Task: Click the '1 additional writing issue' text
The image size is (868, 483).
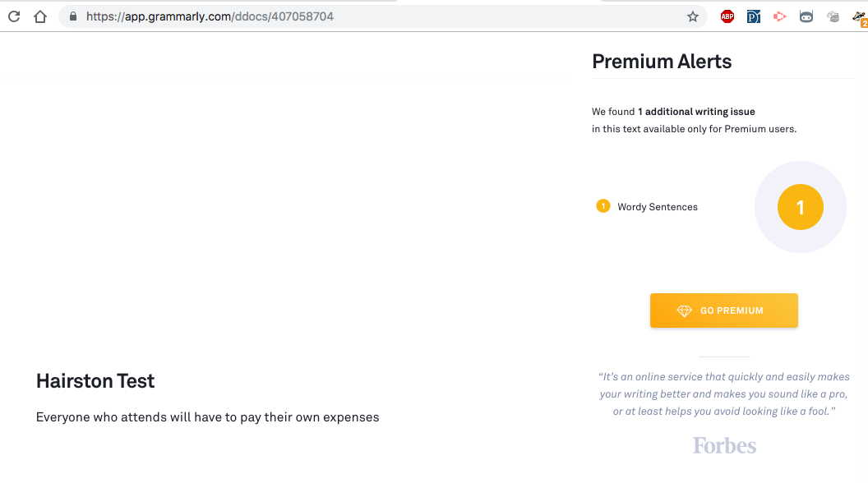Action: coord(696,112)
